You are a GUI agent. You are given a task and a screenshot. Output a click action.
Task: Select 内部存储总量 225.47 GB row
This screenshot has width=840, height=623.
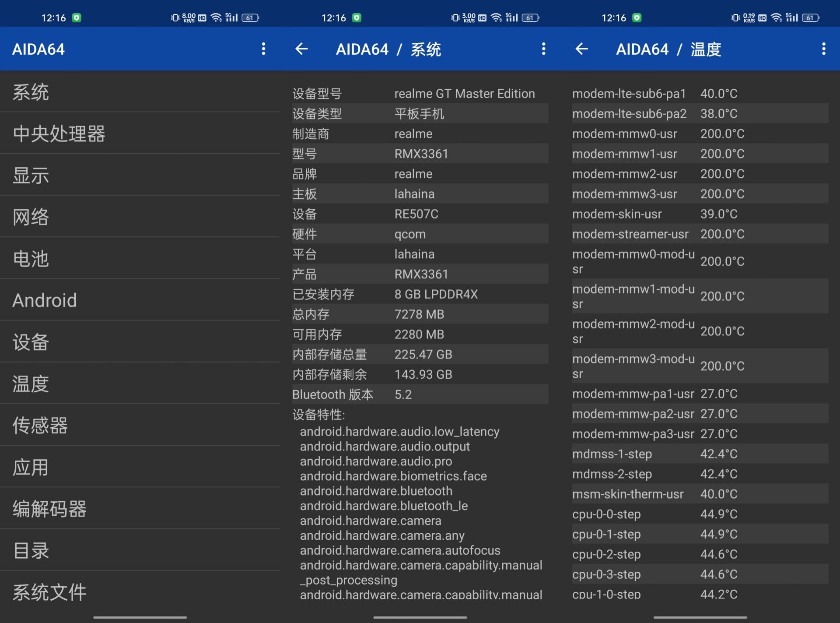tap(420, 354)
